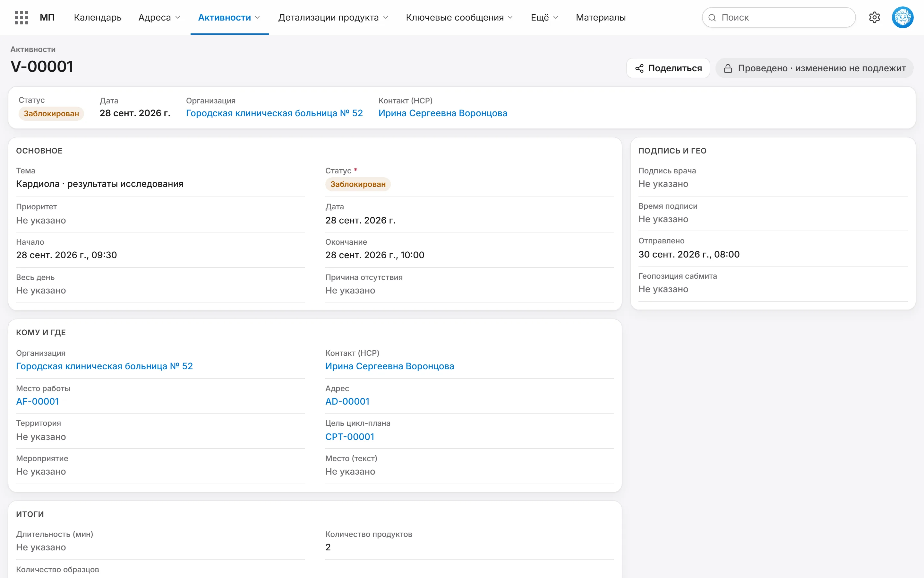924x578 pixels.
Task: Open the app launcher grid icon
Action: click(21, 18)
